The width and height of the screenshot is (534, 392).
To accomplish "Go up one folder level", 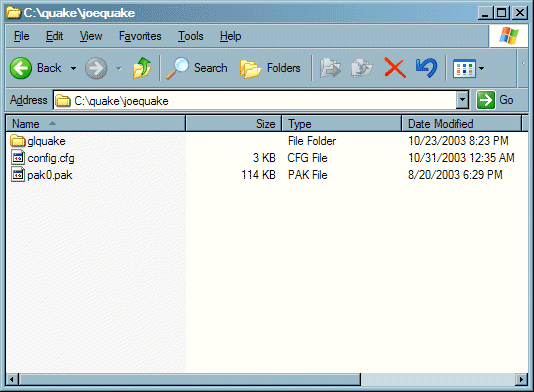I will [142, 68].
